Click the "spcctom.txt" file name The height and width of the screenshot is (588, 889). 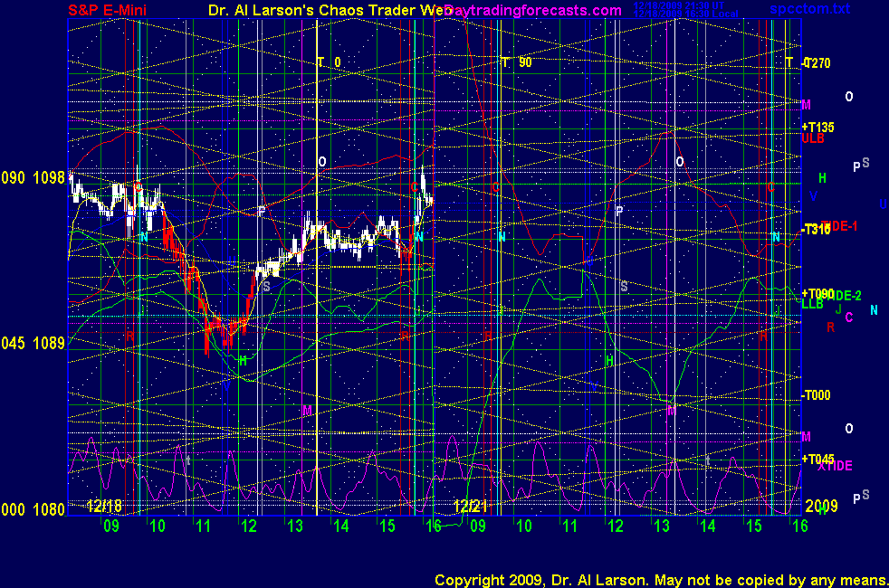tap(809, 8)
